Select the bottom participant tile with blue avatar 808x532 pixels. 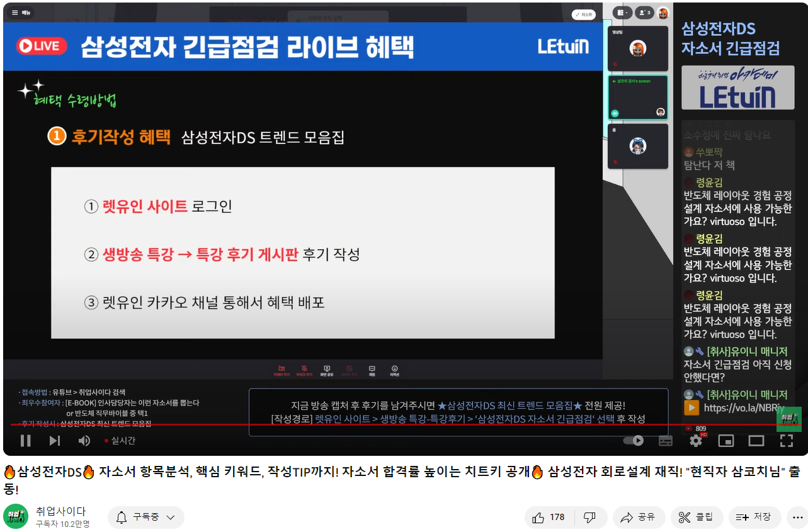[x=637, y=146]
